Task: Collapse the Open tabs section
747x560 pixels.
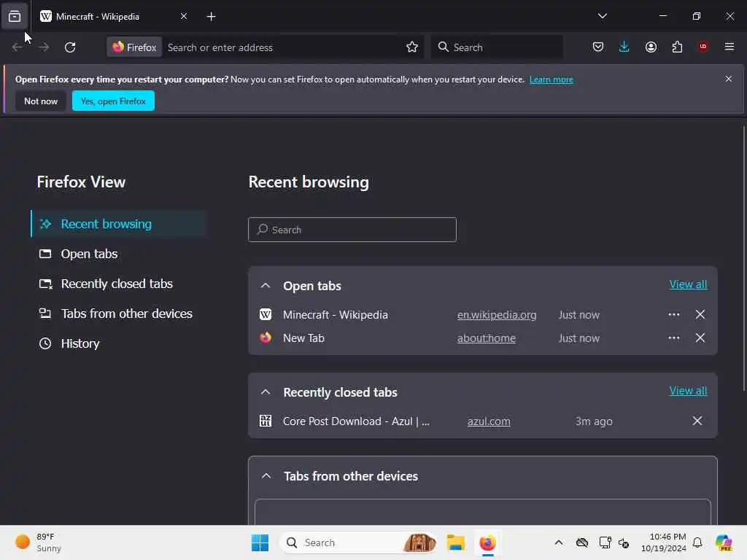Action: tap(266, 286)
